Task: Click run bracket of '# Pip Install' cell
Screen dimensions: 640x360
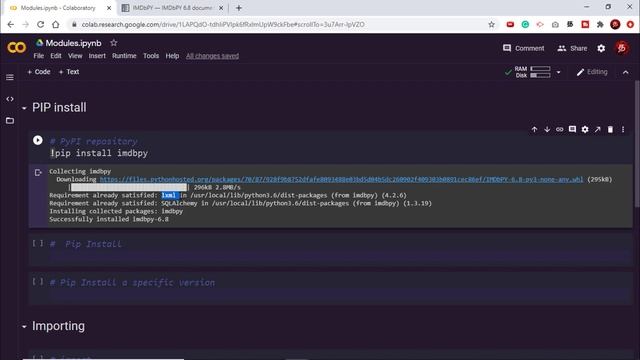Action: [38, 243]
